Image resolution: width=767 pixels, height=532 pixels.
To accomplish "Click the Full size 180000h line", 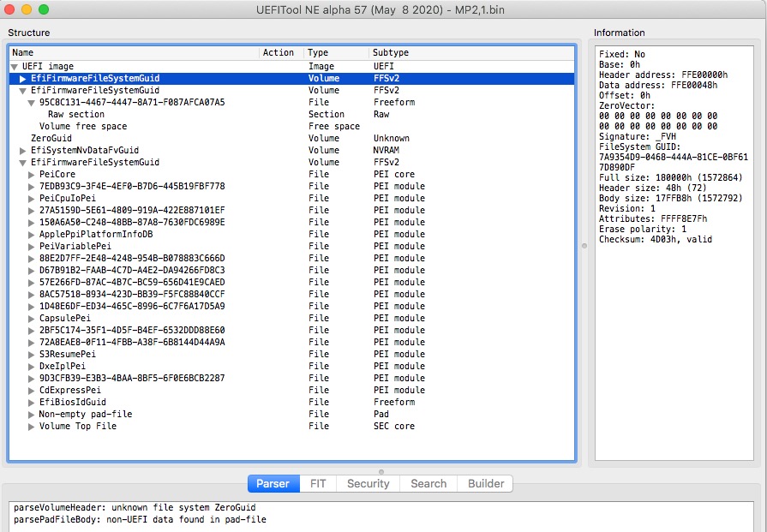I will tap(671, 177).
